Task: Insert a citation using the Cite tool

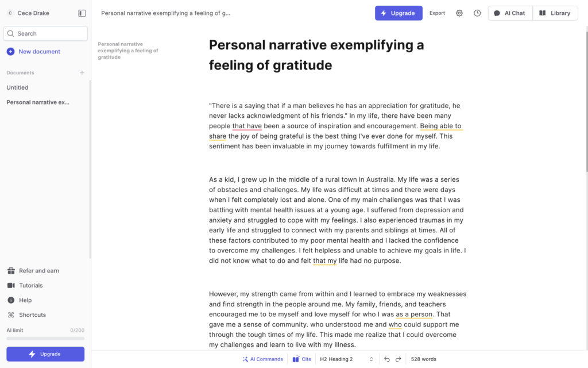Action: [301, 359]
